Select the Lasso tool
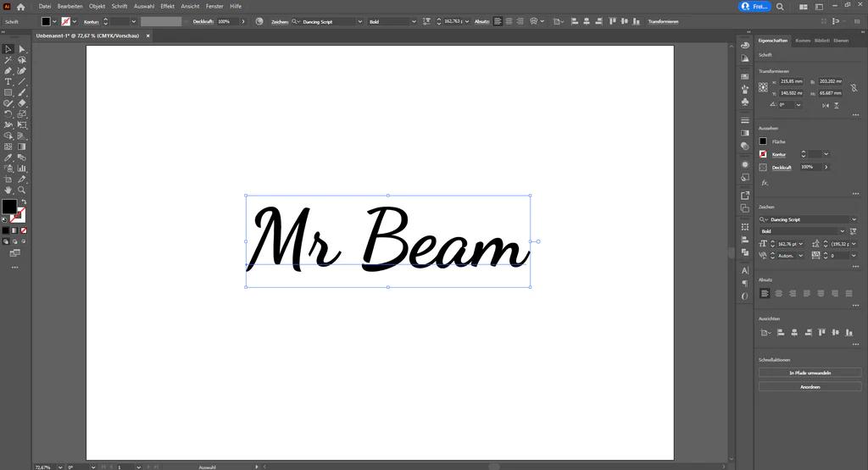The image size is (868, 470). tap(22, 60)
